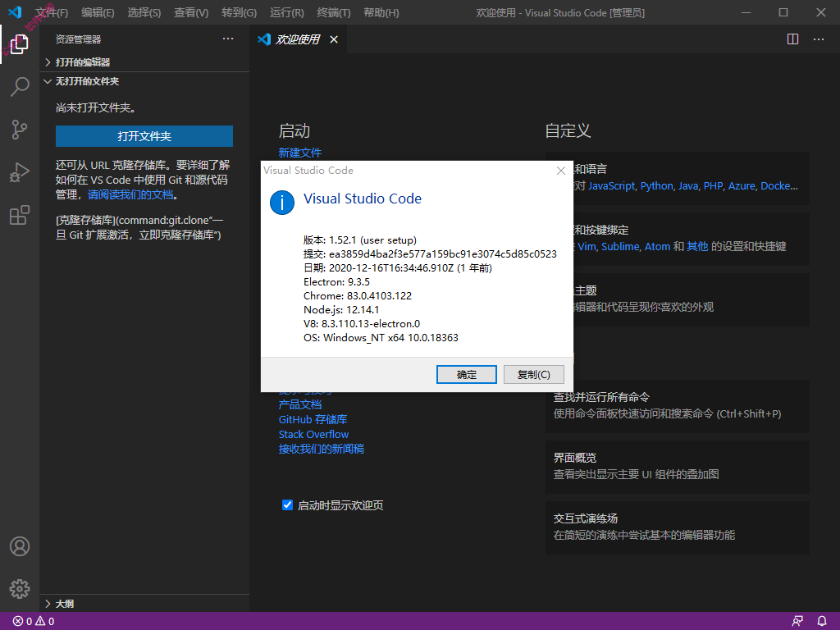Open the 转到(G) menu
840x630 pixels.
tap(239, 12)
